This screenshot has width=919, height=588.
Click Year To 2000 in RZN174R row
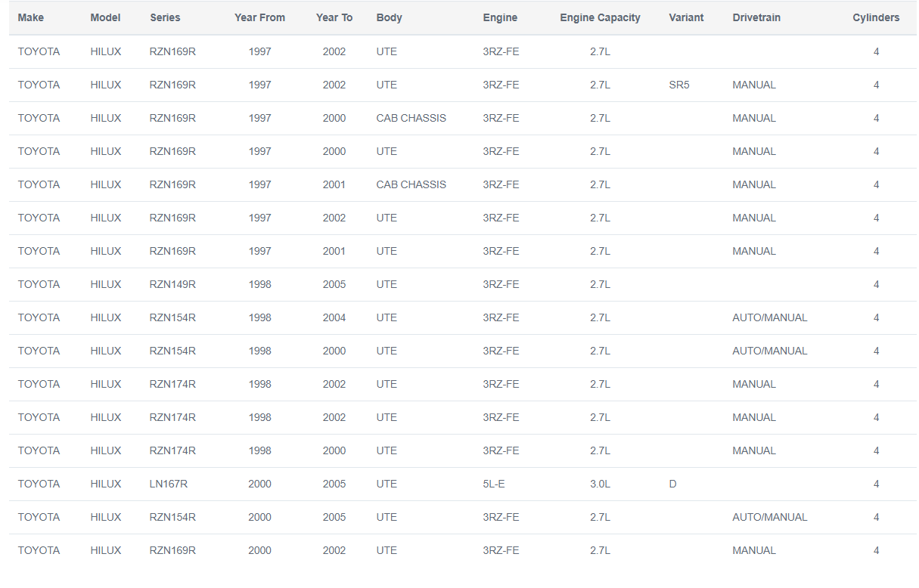tap(334, 450)
